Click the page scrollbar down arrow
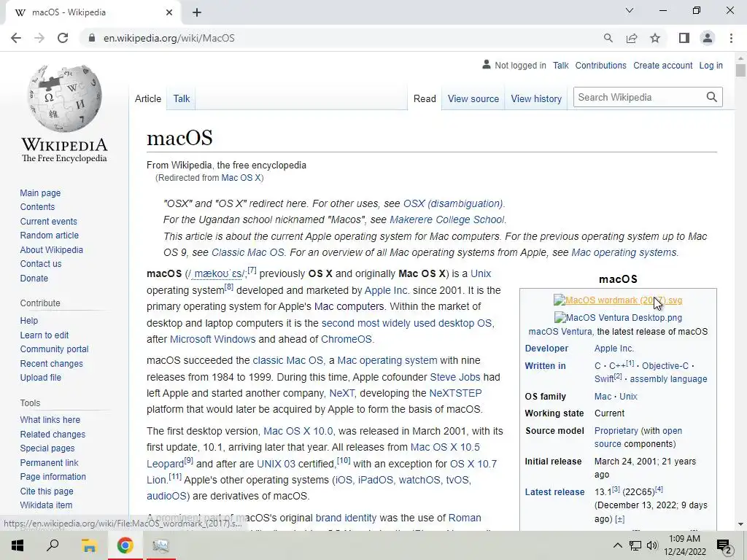Image resolution: width=747 pixels, height=560 pixels. point(740,524)
